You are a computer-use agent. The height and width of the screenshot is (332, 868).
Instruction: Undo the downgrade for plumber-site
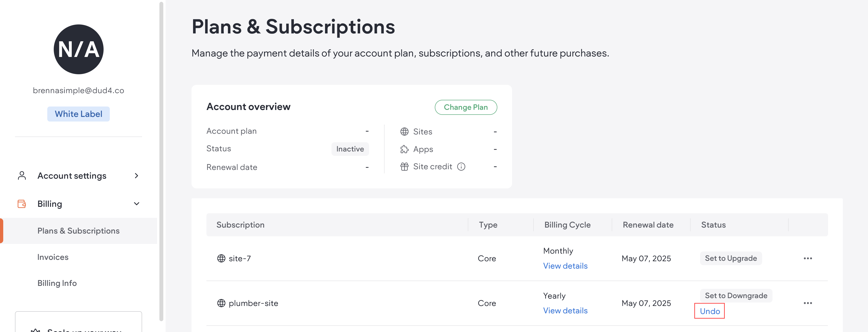point(709,311)
